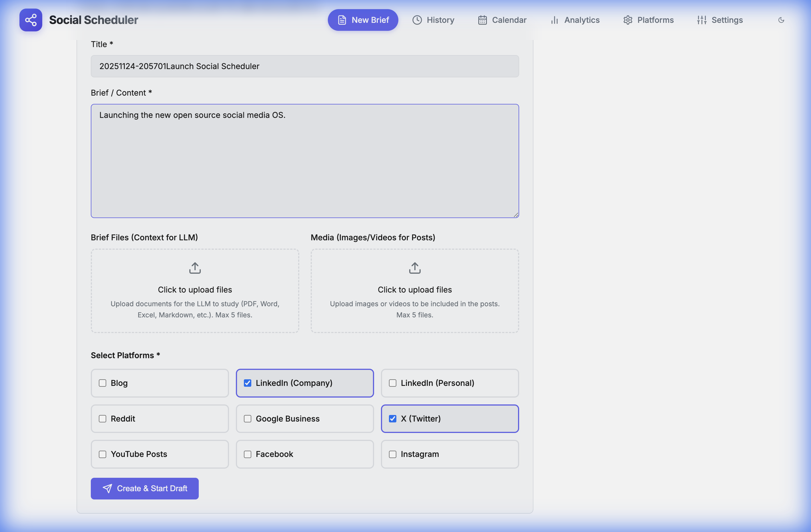This screenshot has height=532, width=811.
Task: Toggle dark mode with the moon icon
Action: [x=781, y=20]
